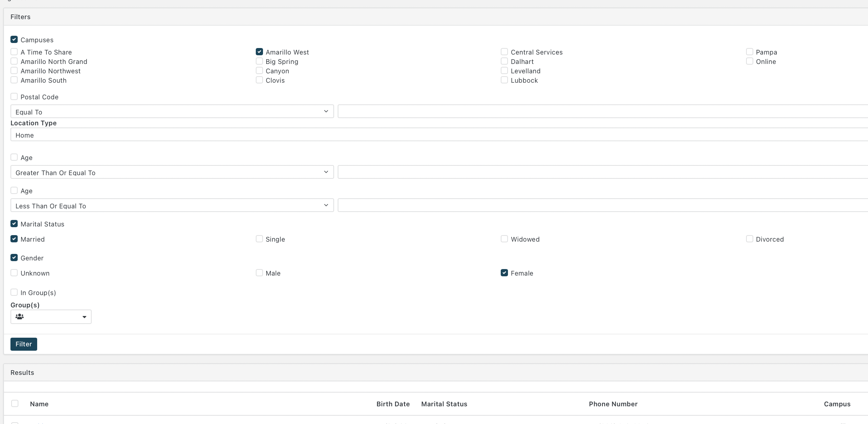Screen dimensions: 868x424
Task: Click the postal code value input field
Action: (602, 111)
